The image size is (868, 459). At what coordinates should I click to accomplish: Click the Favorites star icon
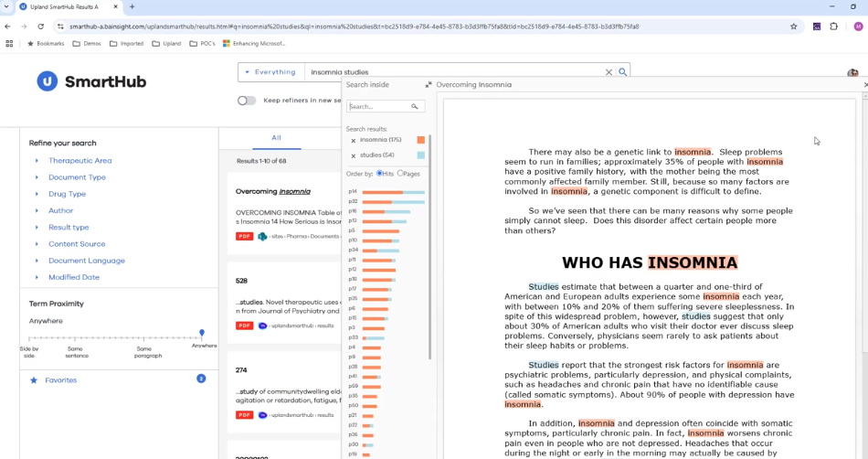(x=34, y=380)
